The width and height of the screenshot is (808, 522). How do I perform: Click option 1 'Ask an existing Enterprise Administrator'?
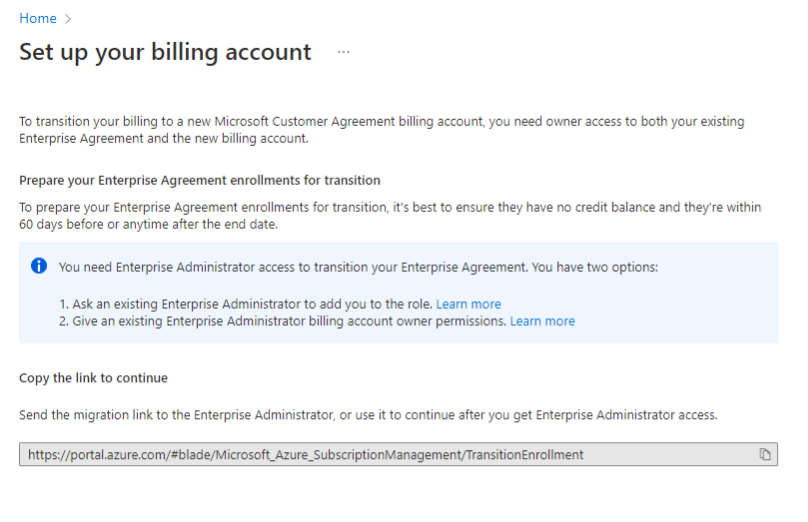pyautogui.click(x=245, y=304)
